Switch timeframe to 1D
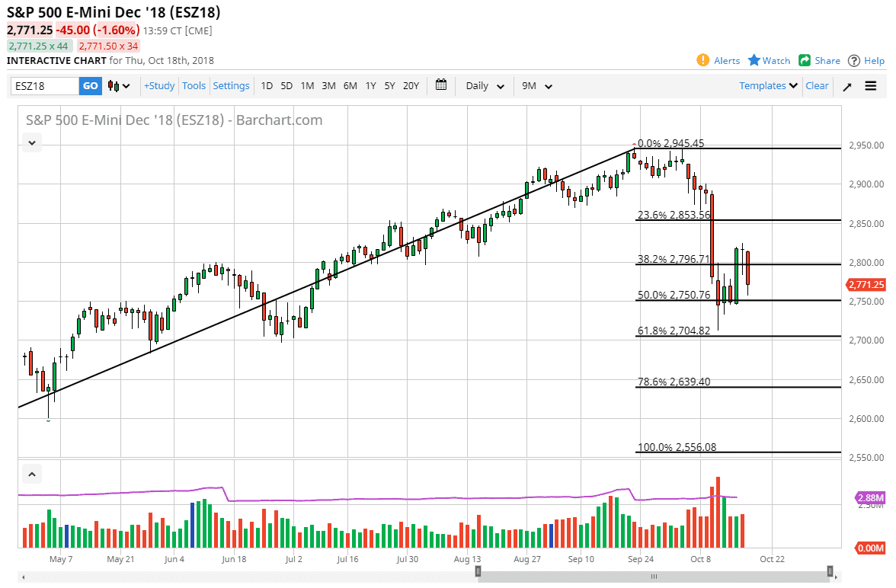This screenshot has width=896, height=588. click(267, 85)
